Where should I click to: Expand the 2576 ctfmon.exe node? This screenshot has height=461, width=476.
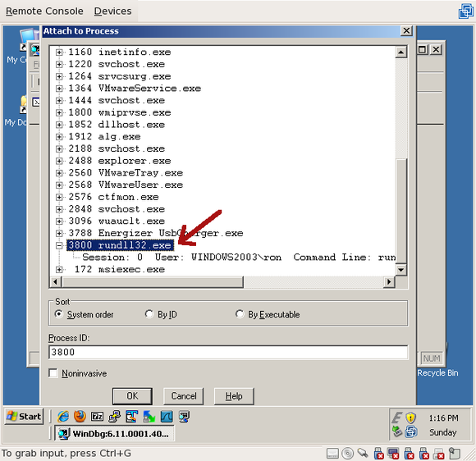point(59,197)
